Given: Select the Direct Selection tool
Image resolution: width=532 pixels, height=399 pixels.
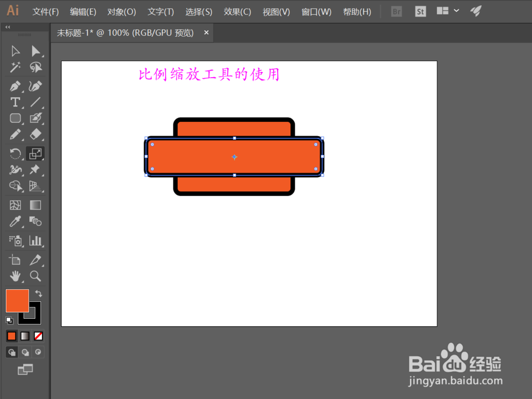Looking at the screenshot, I should [x=35, y=51].
